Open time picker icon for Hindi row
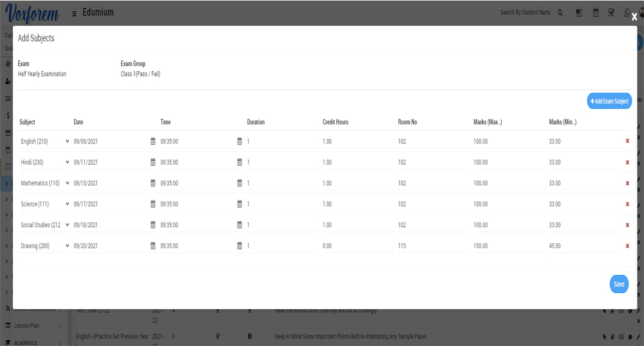Screen dimensions: 644x346 point(240,163)
